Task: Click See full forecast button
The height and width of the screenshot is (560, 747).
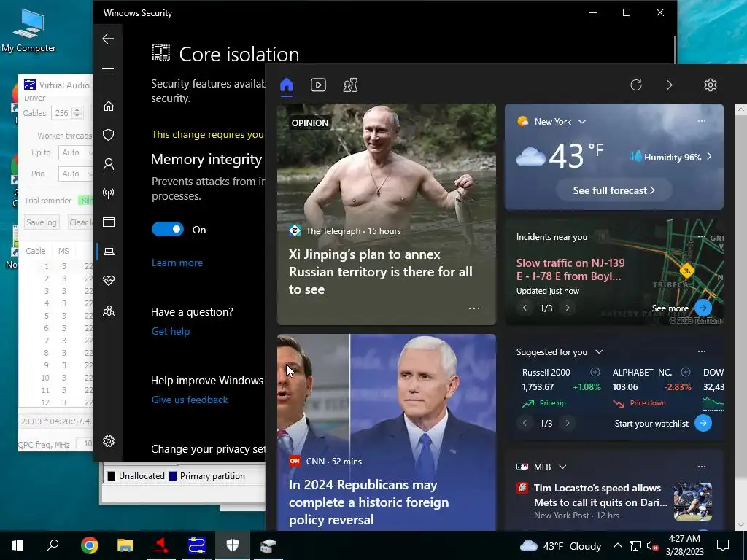Action: tap(614, 190)
